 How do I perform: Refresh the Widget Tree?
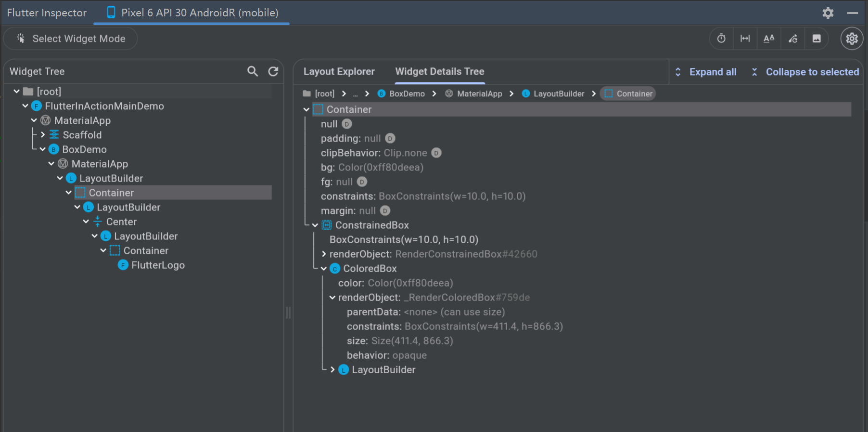tap(273, 71)
